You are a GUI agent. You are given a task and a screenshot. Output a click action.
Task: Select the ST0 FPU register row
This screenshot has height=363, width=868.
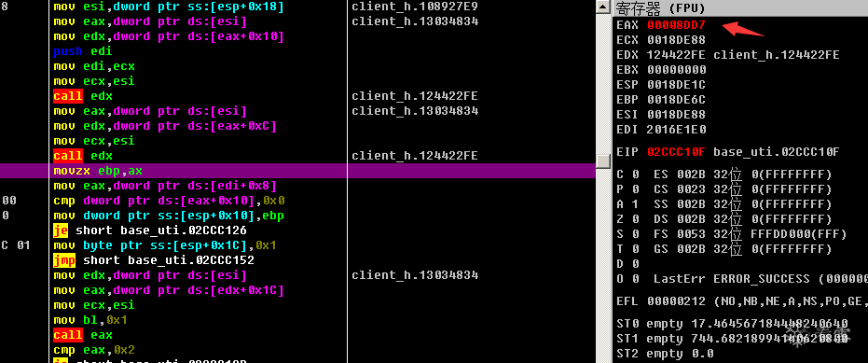(x=732, y=324)
